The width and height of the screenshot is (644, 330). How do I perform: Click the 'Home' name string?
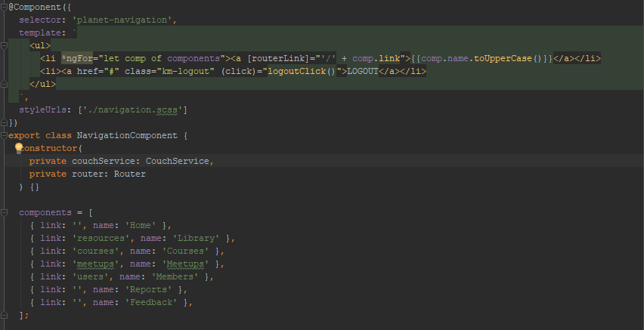click(141, 225)
